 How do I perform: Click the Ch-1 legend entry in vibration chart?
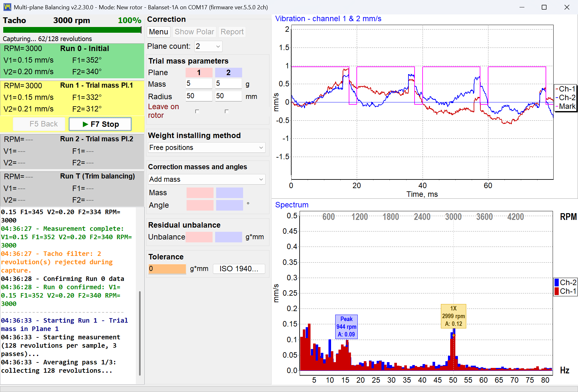coord(566,89)
